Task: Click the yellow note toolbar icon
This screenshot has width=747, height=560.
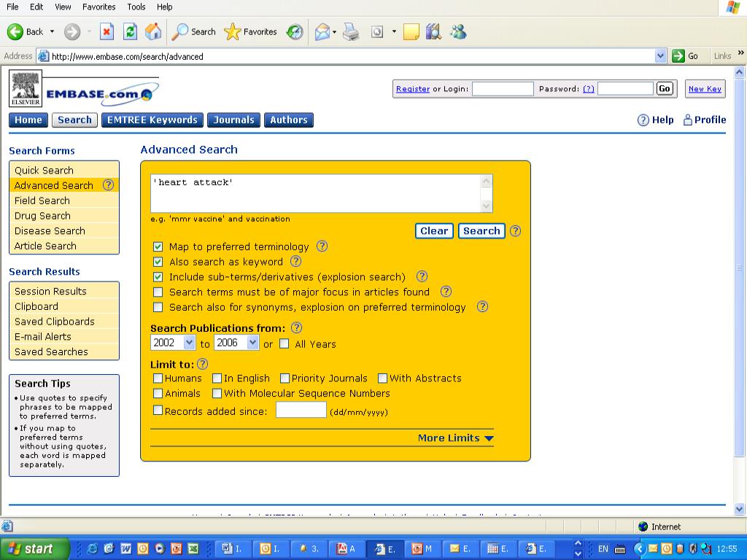Action: tap(411, 32)
